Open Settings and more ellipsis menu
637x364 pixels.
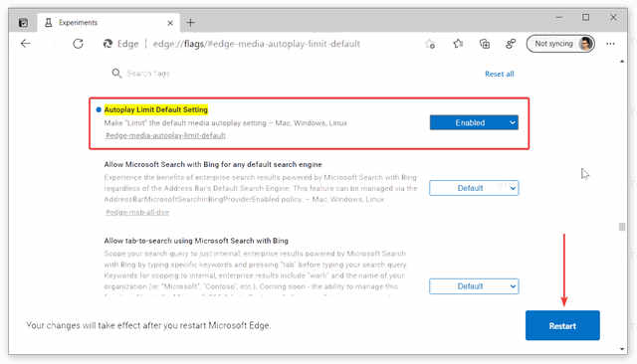610,44
